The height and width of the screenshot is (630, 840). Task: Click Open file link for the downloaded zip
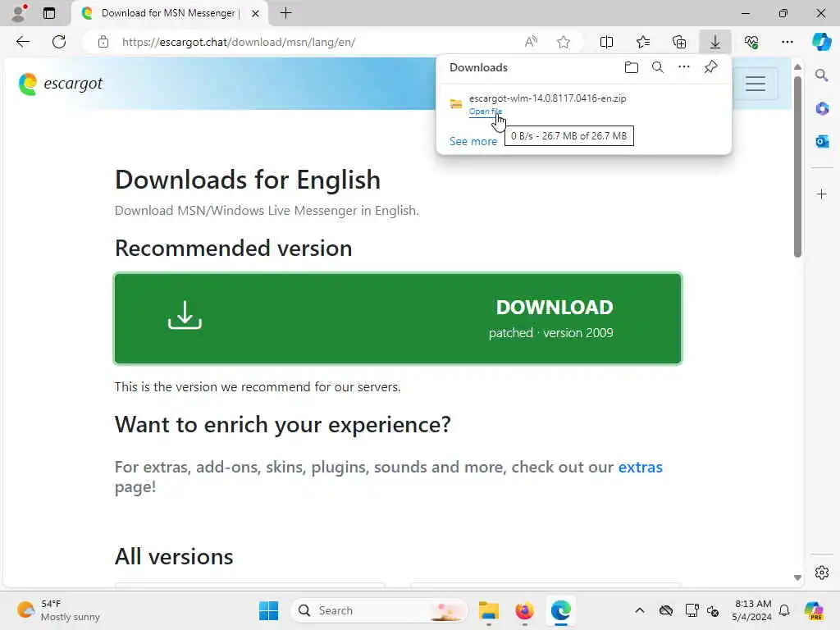486,112
